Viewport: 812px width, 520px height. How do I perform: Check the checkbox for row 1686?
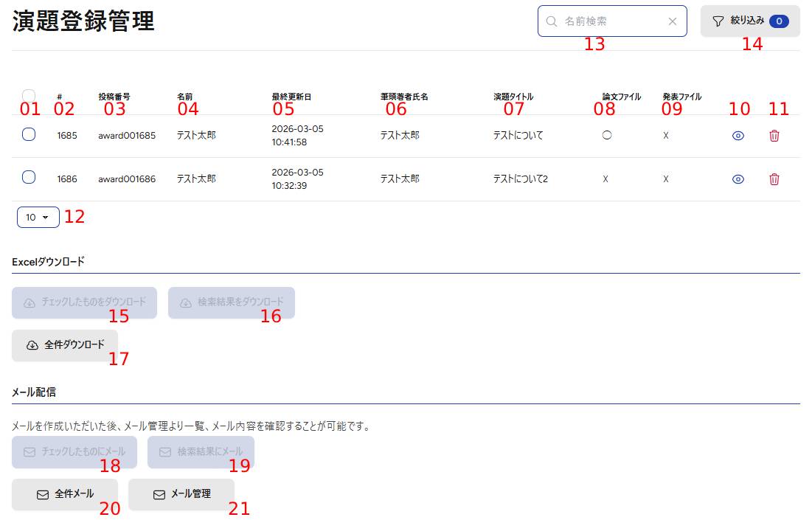29,177
